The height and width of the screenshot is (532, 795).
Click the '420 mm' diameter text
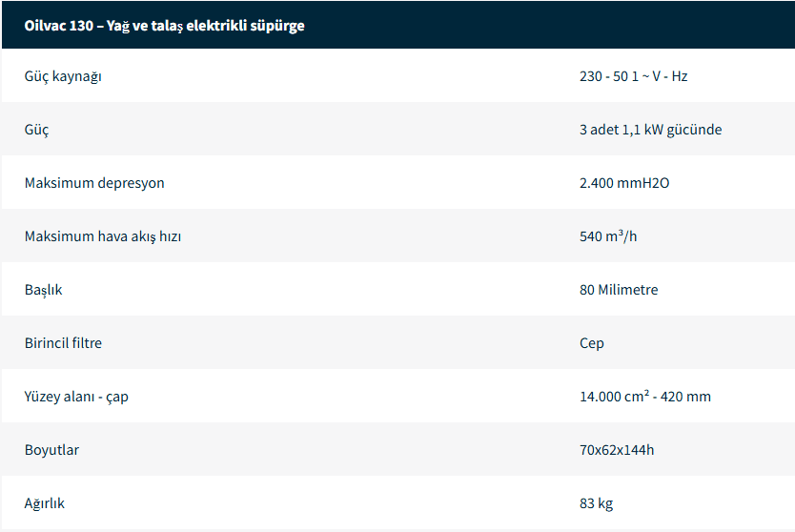tap(688, 397)
